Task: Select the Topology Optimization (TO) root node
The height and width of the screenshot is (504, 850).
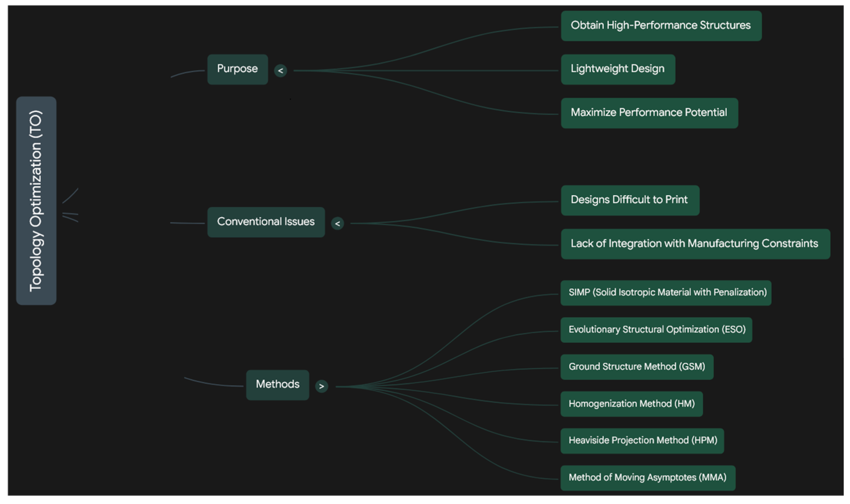Action: [x=36, y=201]
